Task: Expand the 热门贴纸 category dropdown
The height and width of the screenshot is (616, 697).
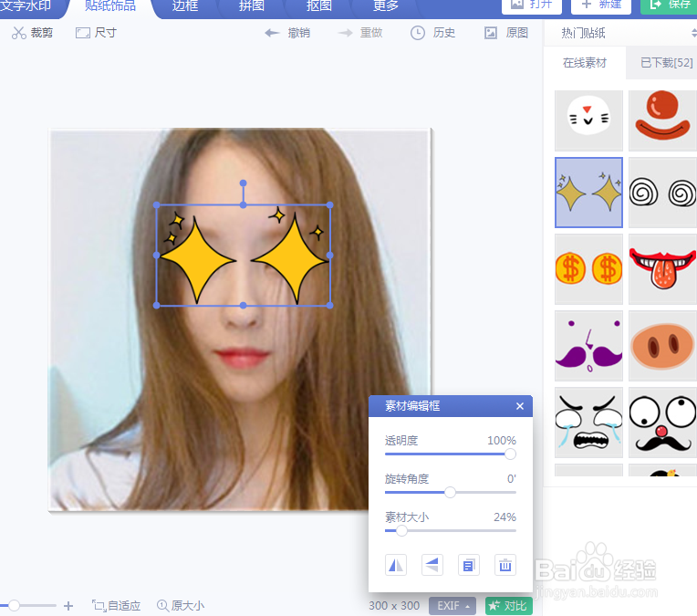Action: [x=694, y=33]
